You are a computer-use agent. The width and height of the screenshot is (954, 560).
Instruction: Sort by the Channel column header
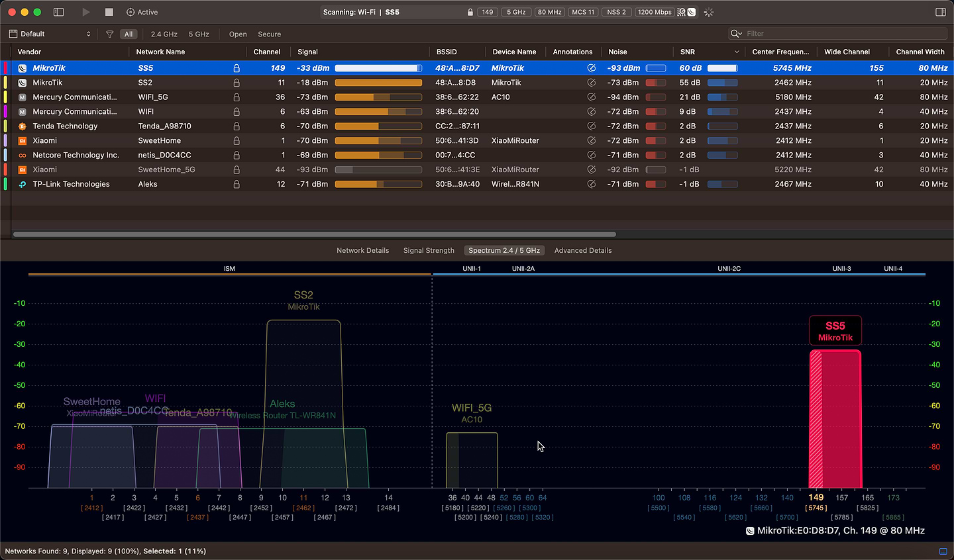267,52
